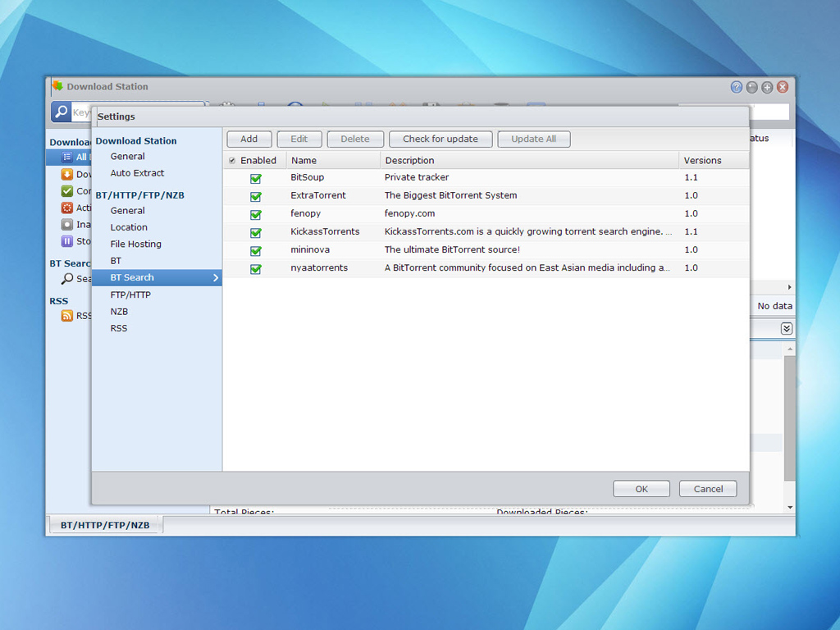Click the BT Search row chevron arrow

pos(216,277)
